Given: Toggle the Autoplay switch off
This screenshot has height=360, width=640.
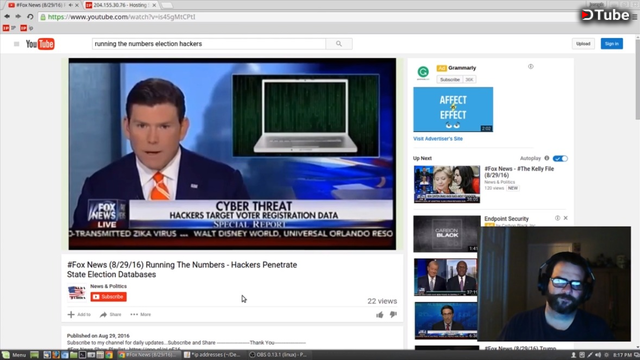Looking at the screenshot, I should point(560,158).
